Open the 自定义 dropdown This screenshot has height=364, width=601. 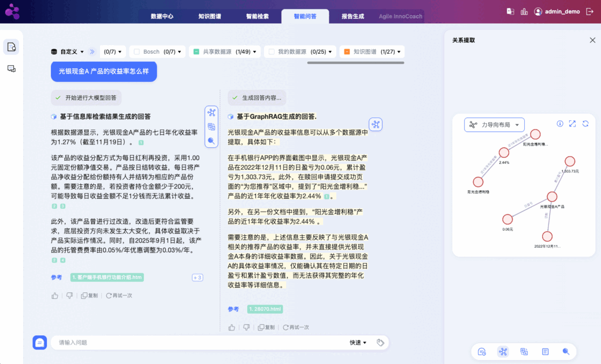click(72, 52)
